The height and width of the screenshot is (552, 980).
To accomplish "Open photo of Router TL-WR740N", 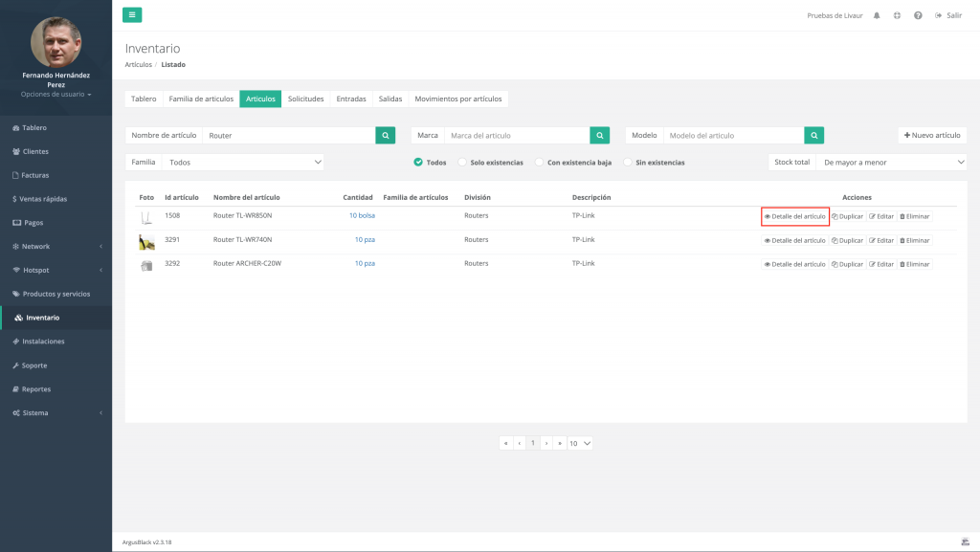I will point(146,242).
